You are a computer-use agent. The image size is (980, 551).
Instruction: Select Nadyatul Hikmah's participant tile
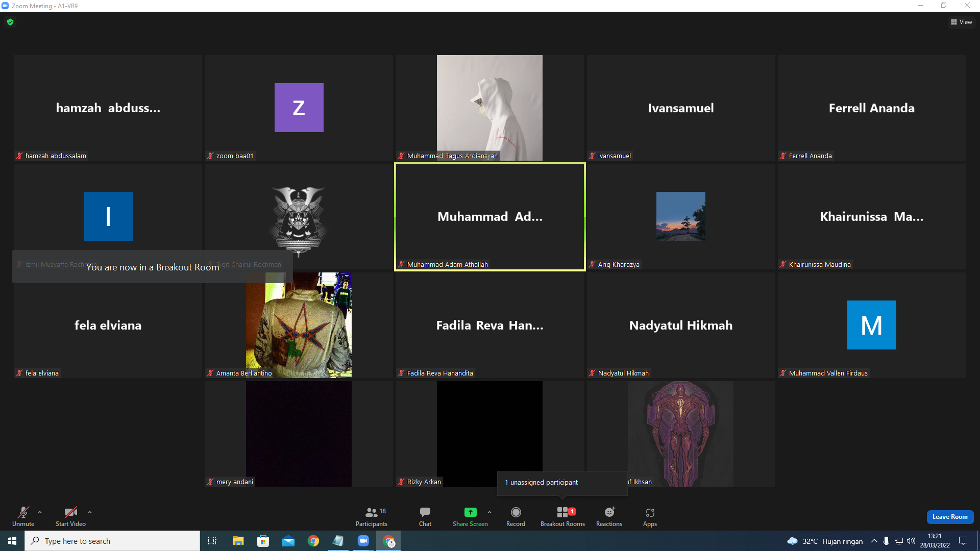pyautogui.click(x=681, y=325)
